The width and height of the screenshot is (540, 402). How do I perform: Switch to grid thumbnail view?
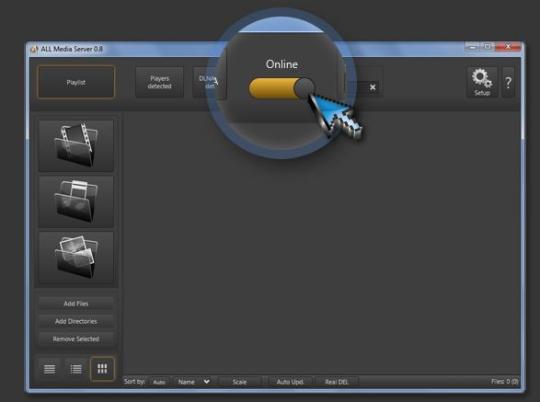coord(102,369)
